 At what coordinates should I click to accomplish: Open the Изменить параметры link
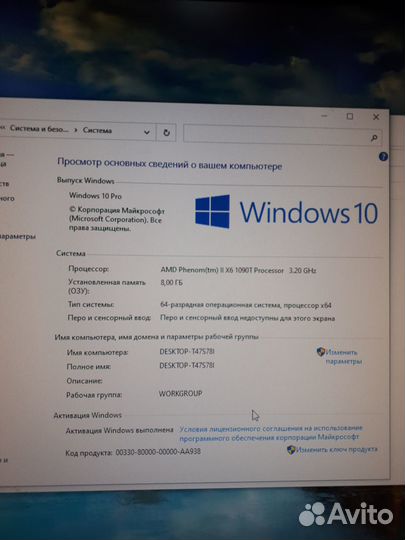[343, 357]
